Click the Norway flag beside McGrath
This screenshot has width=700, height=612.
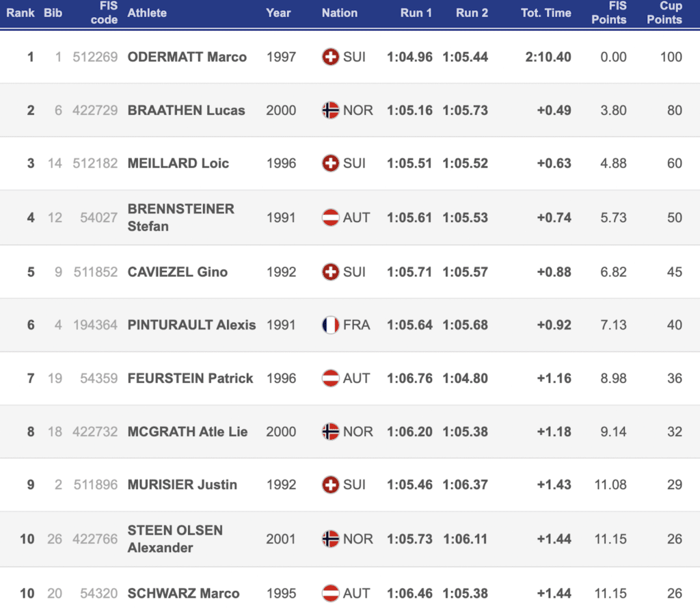(x=330, y=431)
